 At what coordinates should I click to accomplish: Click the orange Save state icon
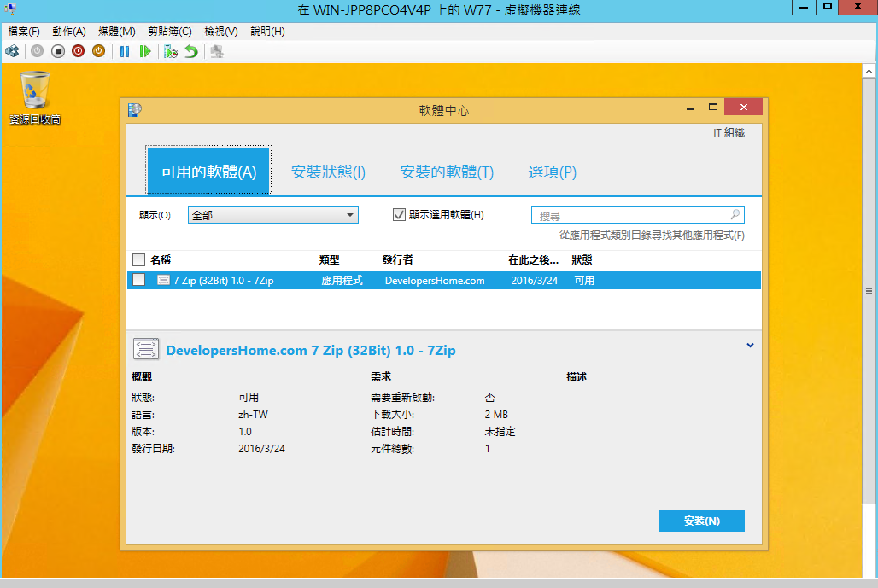click(x=98, y=51)
